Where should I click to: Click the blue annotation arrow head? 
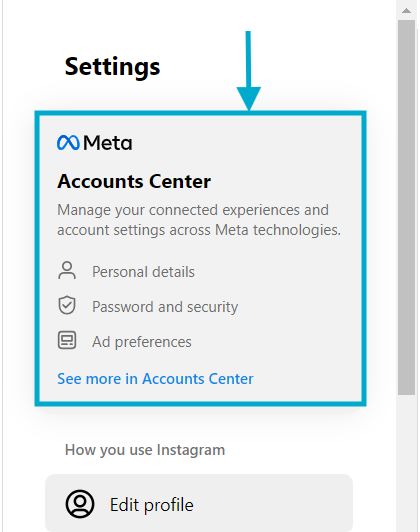click(249, 98)
